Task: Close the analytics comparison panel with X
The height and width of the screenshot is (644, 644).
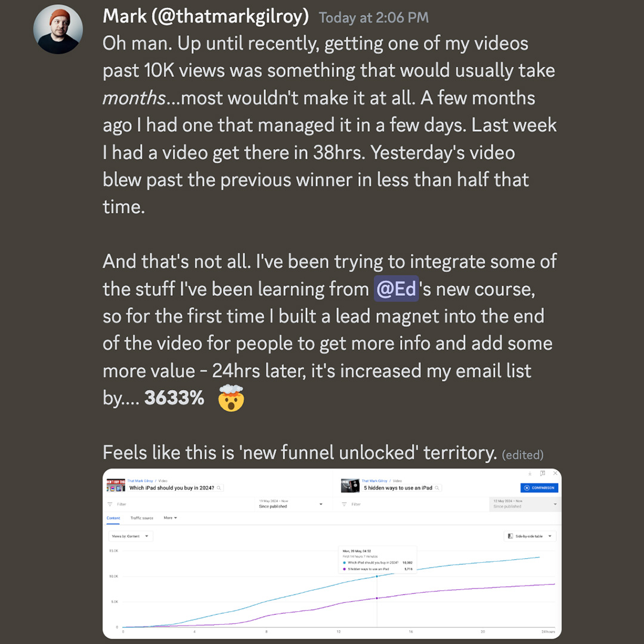Action: 555,473
